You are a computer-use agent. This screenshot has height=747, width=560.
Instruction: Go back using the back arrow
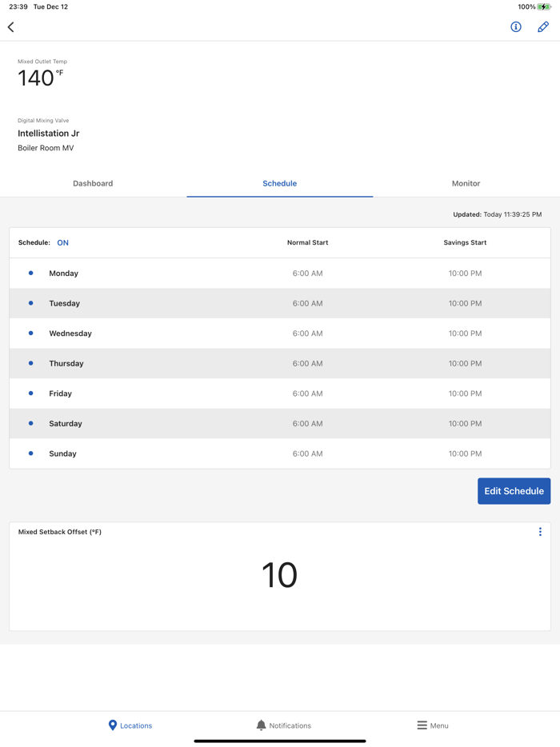11,27
